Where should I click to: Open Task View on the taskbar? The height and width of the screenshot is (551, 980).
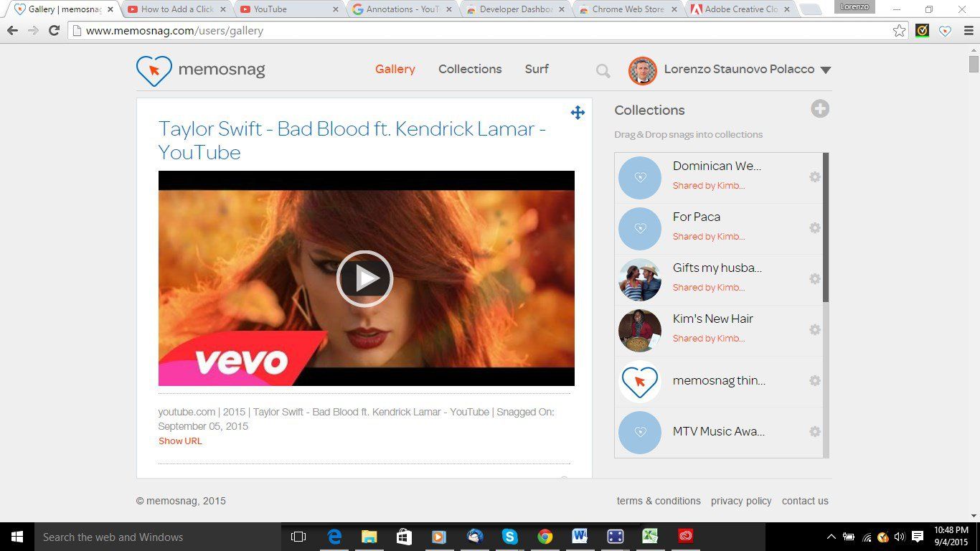pos(298,537)
